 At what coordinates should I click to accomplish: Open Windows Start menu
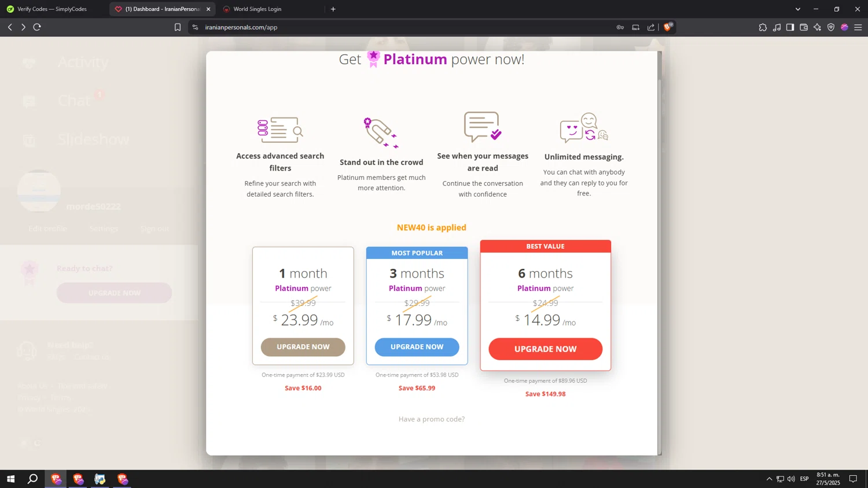[10, 479]
